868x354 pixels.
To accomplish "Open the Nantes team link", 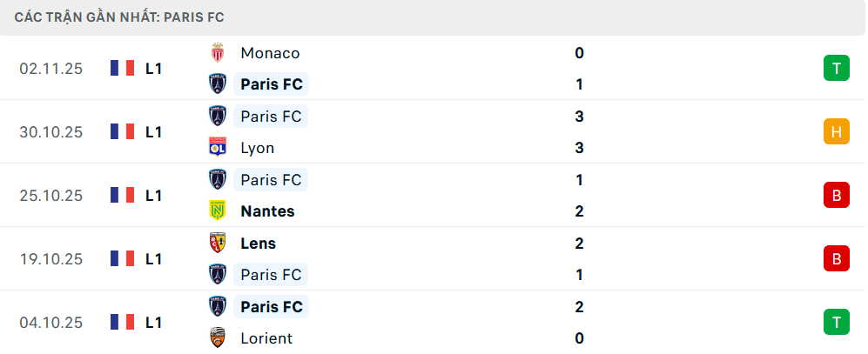I will click(x=267, y=211).
